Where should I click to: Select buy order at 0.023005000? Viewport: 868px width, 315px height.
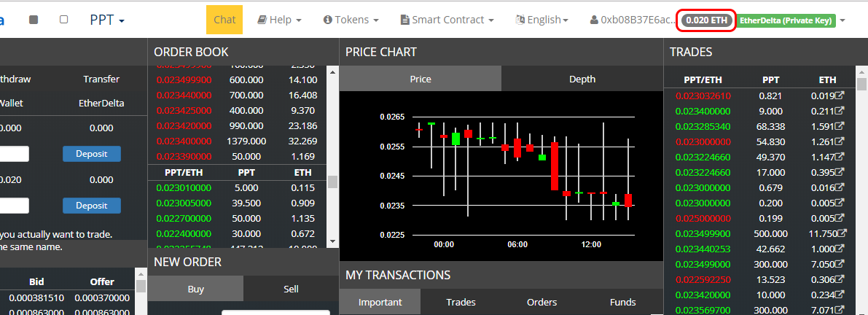(238, 203)
